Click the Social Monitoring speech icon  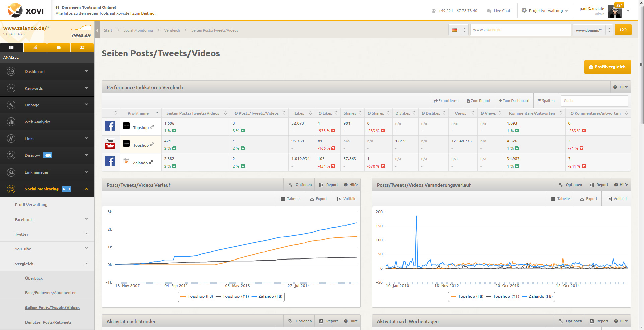pyautogui.click(x=11, y=189)
